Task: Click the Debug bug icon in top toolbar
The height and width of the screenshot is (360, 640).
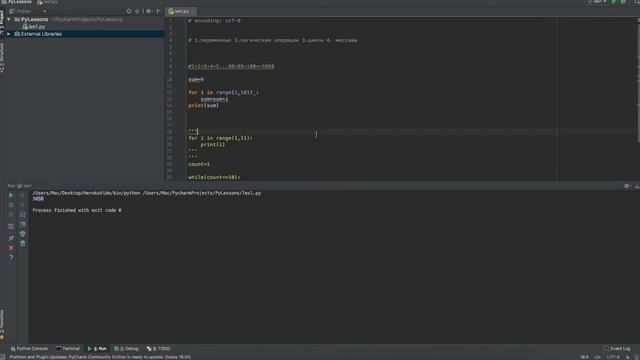Action: point(623,2)
